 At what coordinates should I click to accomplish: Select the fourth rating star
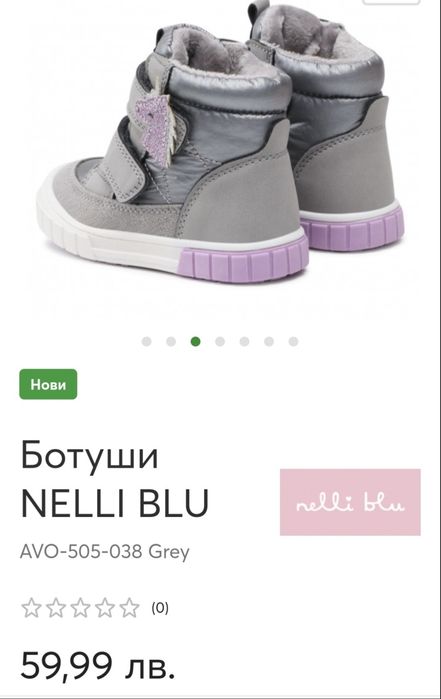pyautogui.click(x=105, y=608)
